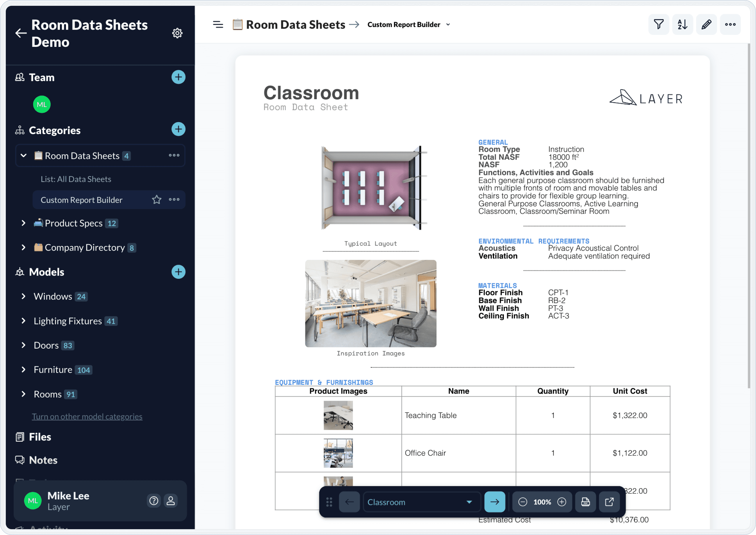756x535 pixels.
Task: Click the edit pencil icon in toolbar
Action: 706,24
